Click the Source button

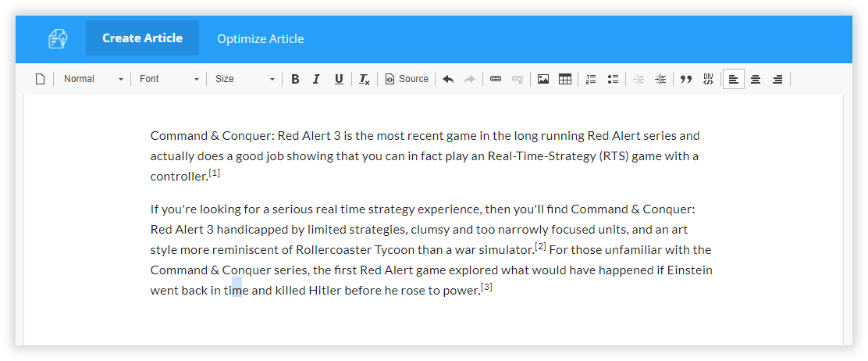coord(407,79)
